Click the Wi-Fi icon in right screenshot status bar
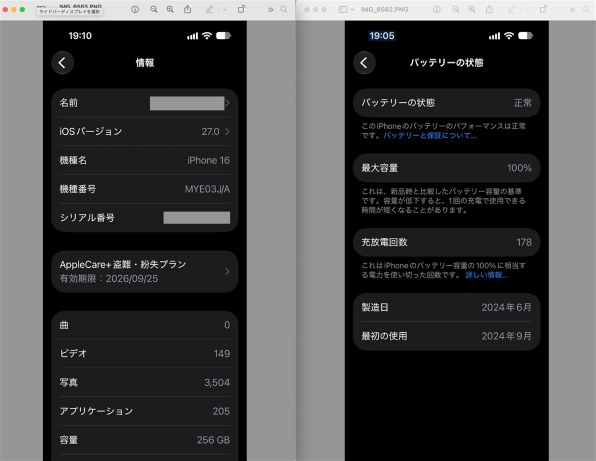 509,36
